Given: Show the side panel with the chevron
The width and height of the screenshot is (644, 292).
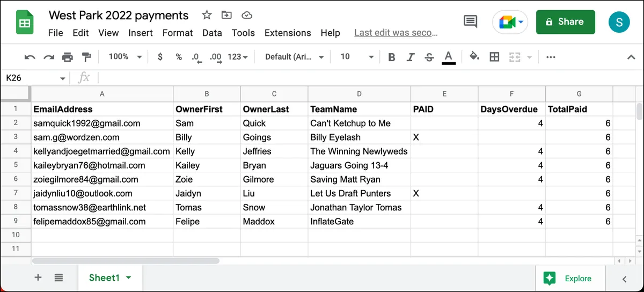Looking at the screenshot, I should (625, 279).
